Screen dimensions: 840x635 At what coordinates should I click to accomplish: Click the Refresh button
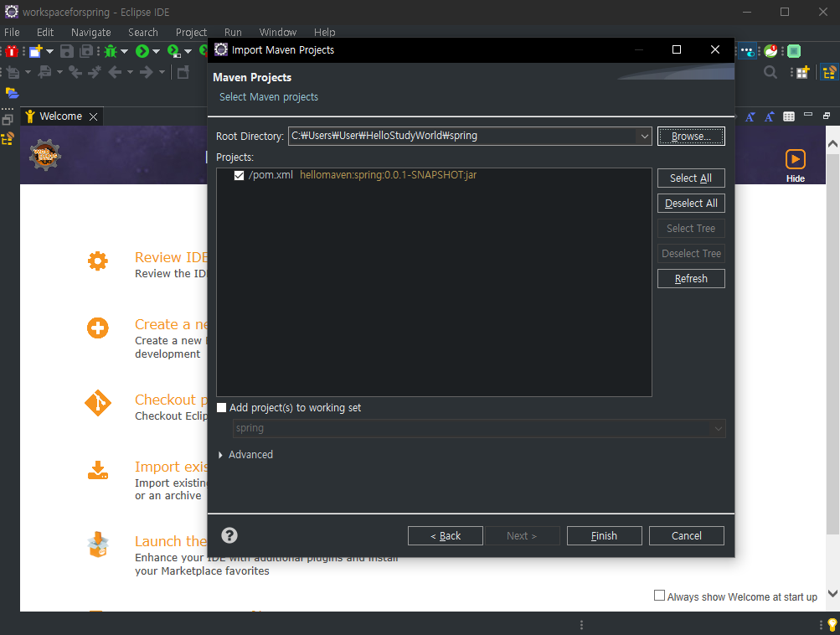(x=691, y=279)
